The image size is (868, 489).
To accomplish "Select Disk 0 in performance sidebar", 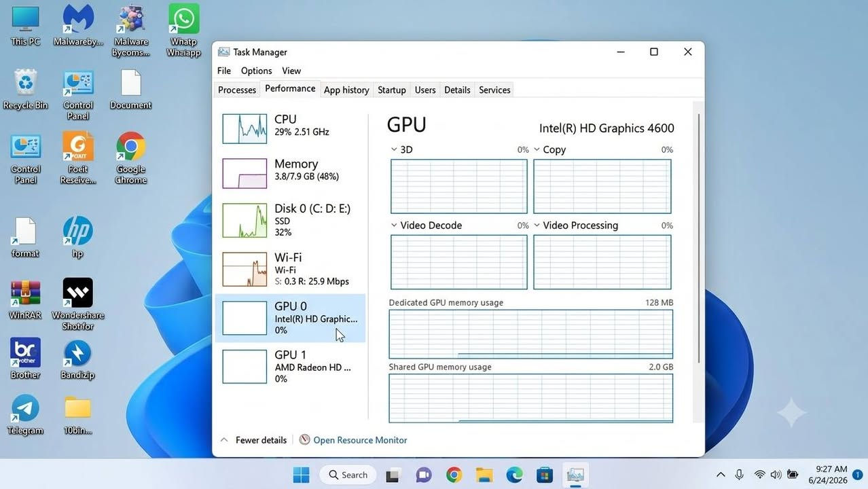I will [x=291, y=220].
